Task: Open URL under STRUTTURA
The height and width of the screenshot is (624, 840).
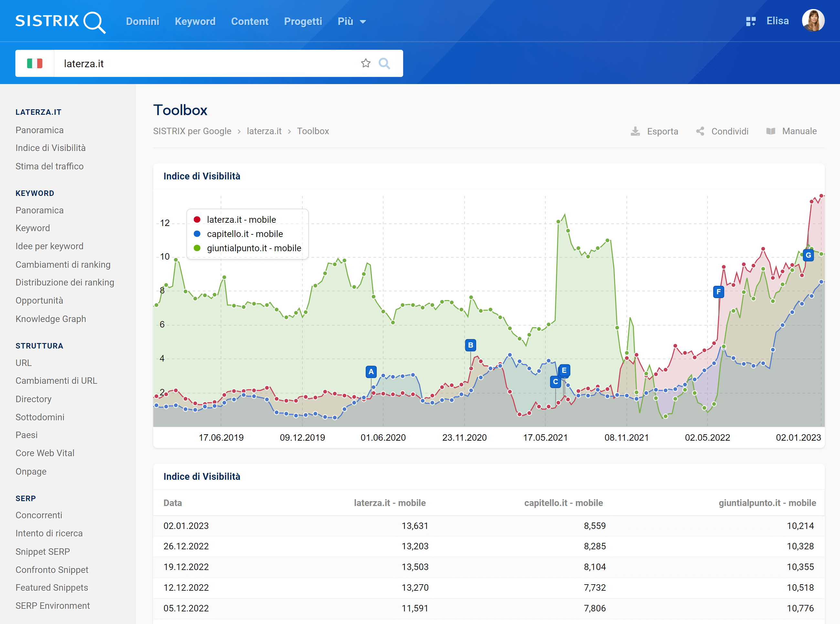Action: pos(23,363)
